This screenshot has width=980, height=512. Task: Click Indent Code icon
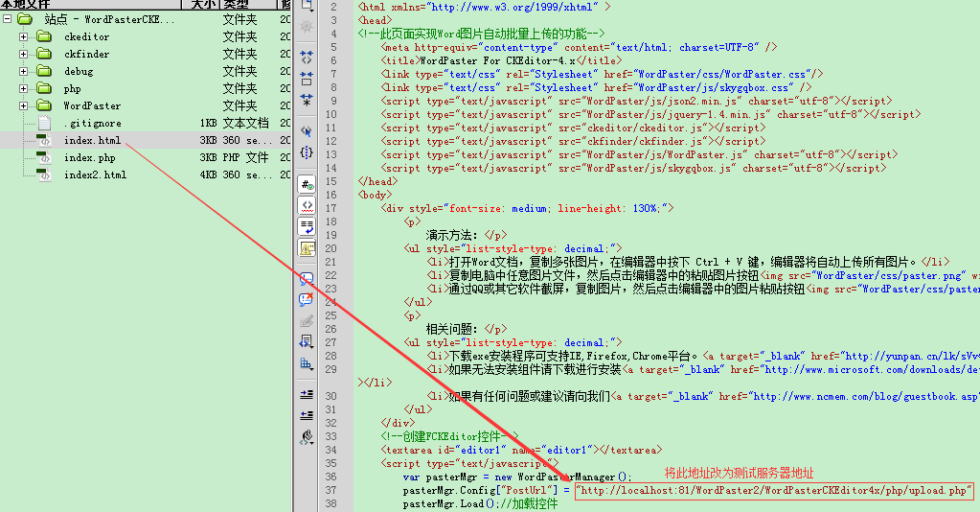(307, 394)
